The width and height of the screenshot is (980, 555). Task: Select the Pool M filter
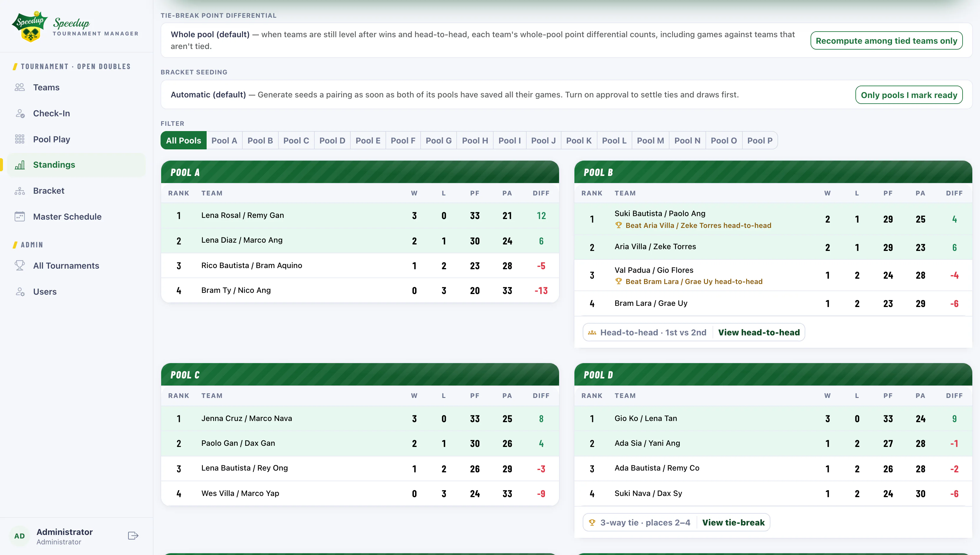650,140
